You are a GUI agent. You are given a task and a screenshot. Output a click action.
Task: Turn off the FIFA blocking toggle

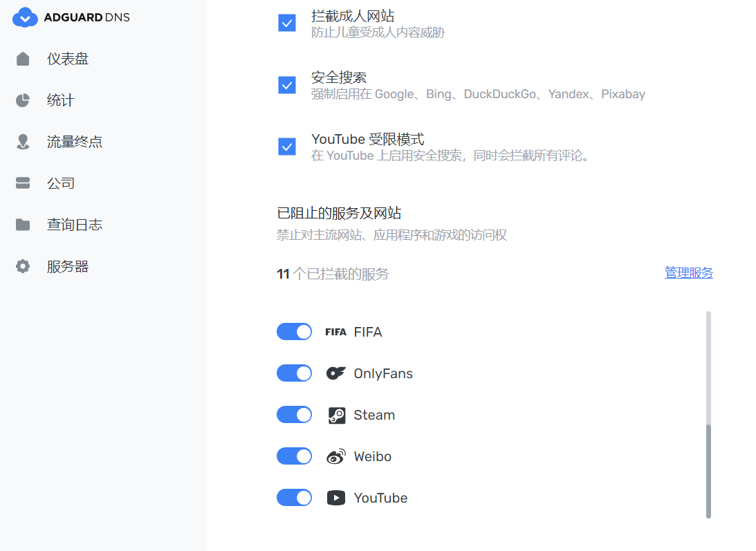point(294,332)
